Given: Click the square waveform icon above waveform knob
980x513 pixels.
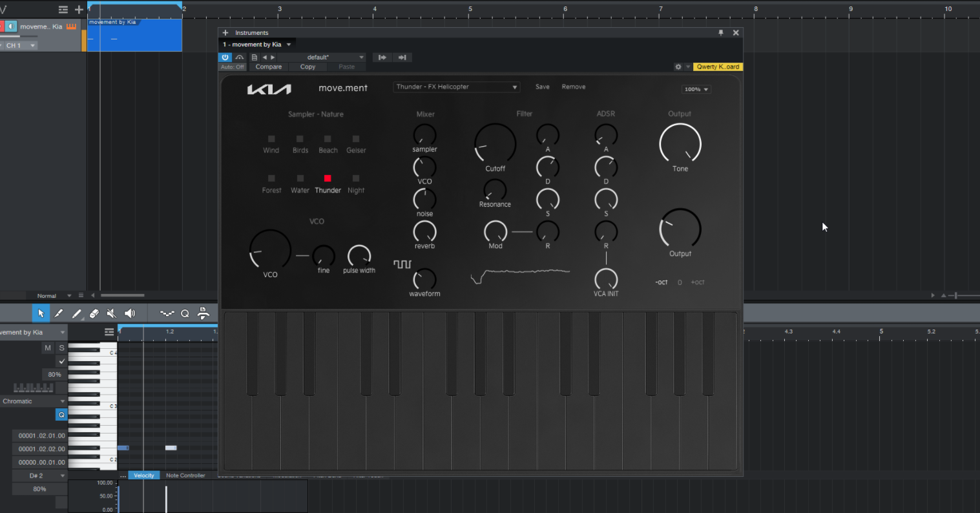Looking at the screenshot, I should click(x=402, y=264).
